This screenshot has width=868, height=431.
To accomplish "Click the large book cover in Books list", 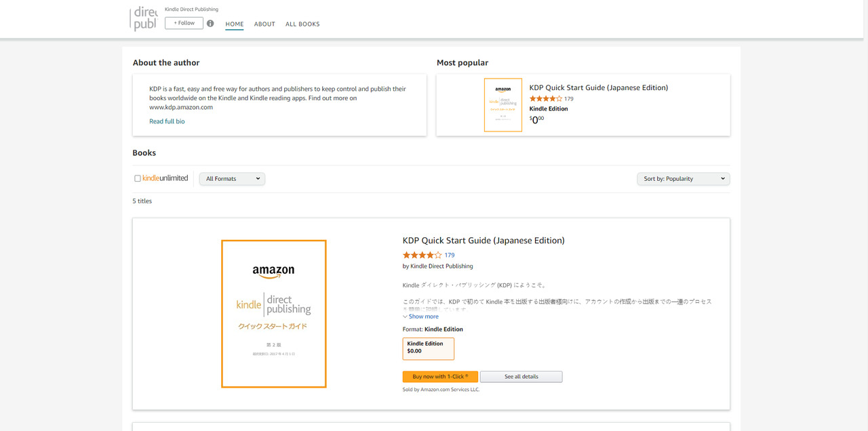I will click(274, 314).
